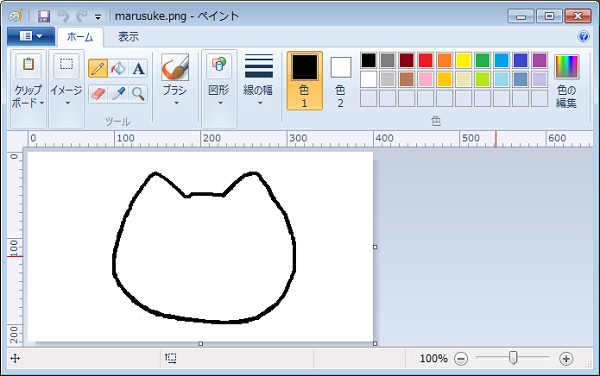Screen dimensions: 600x376
Task: Click the Shapes icon
Action: coord(219,65)
